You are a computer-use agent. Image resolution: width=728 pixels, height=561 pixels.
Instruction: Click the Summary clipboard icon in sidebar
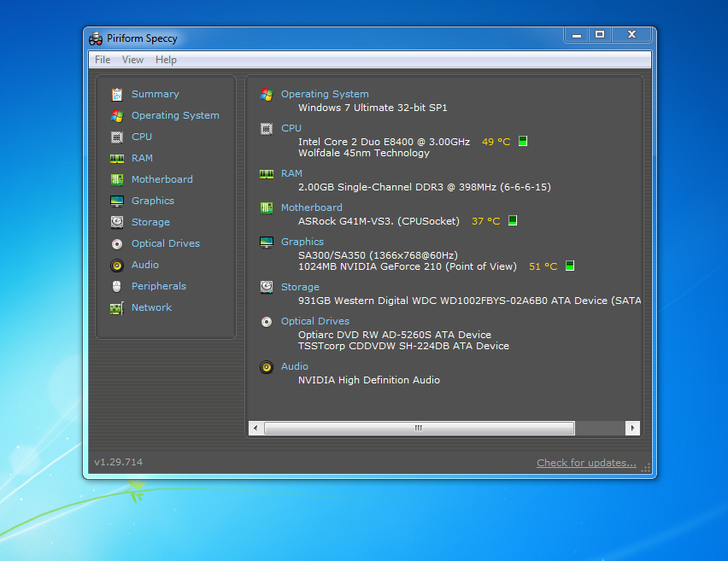point(117,94)
